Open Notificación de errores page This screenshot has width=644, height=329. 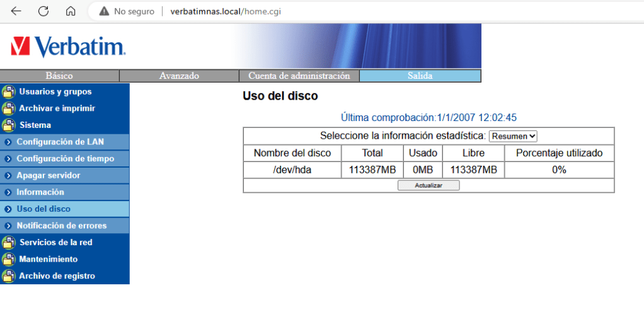tap(61, 226)
